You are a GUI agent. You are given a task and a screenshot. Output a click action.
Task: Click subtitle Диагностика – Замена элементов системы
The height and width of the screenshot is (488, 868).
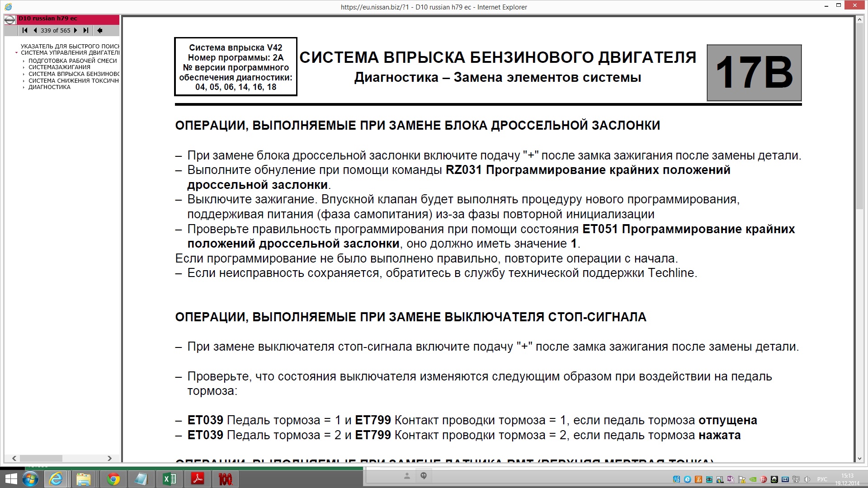click(498, 77)
